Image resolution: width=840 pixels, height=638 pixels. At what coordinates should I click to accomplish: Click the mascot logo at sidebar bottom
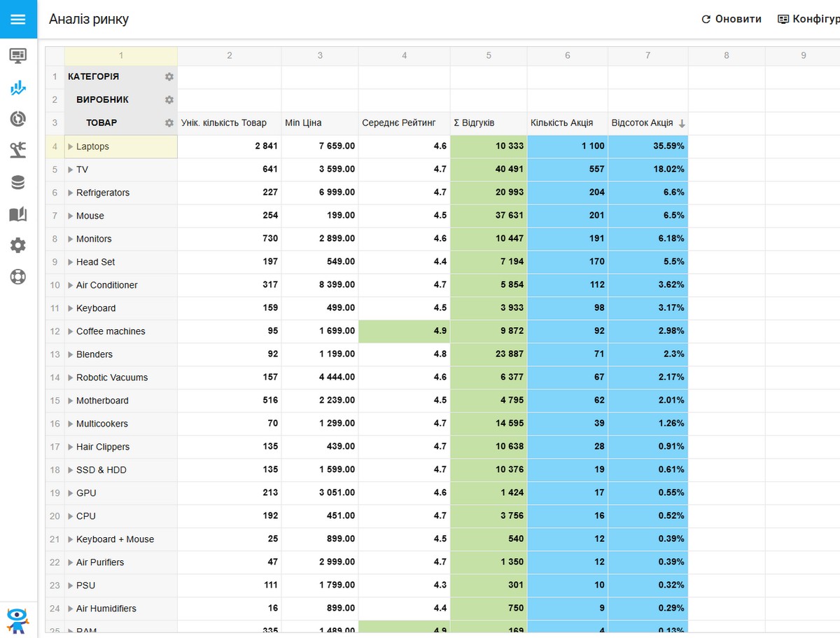click(x=18, y=620)
